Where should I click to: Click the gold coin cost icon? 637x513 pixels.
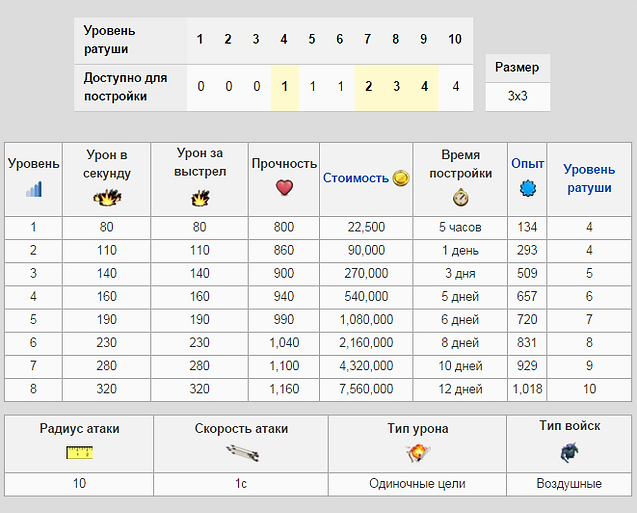pos(401,178)
